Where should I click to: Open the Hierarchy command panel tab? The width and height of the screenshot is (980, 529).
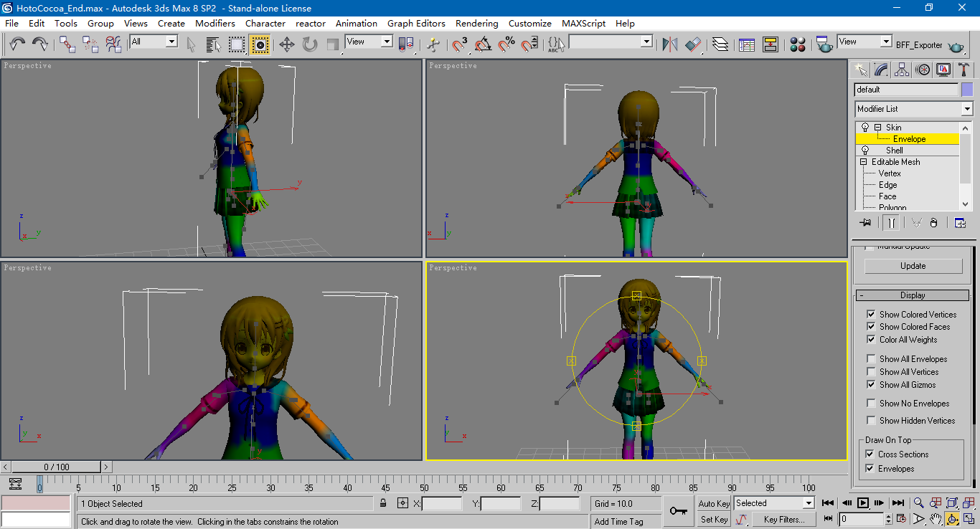point(902,70)
